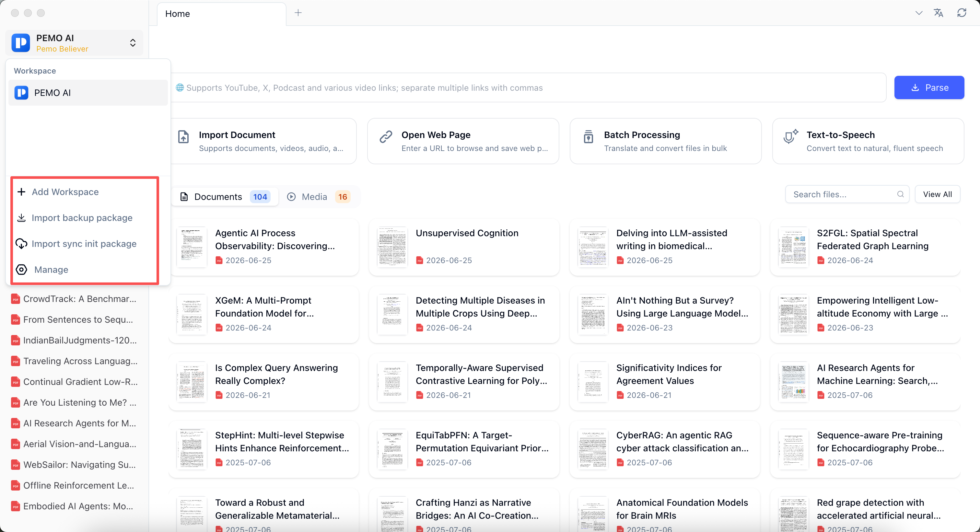Open Anatomical Foundation Models for Brain MRIs

tap(665, 510)
